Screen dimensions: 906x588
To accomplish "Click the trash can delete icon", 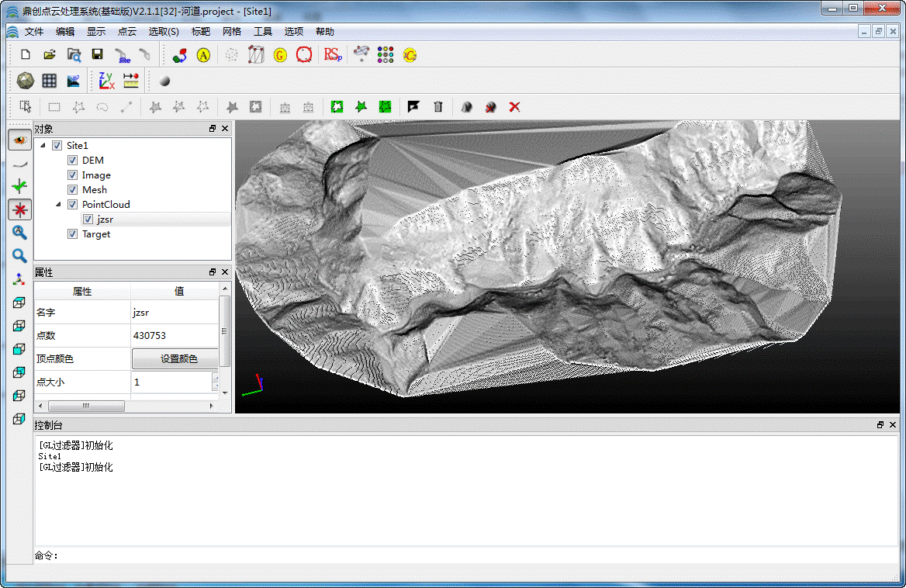I will [x=438, y=107].
